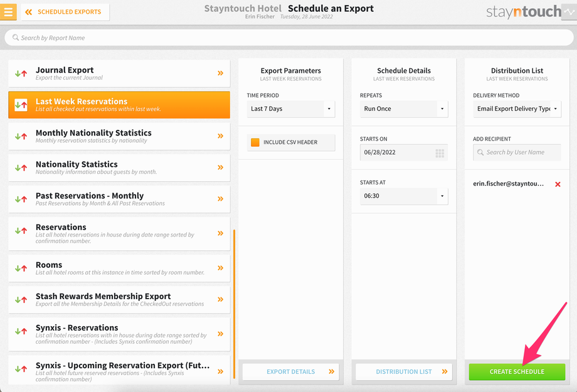Open the Time Period dropdown

coord(291,109)
